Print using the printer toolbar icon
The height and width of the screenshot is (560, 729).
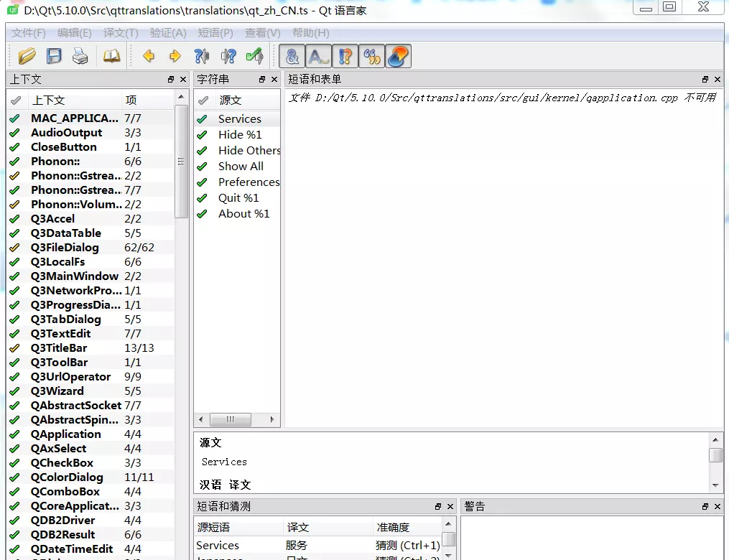(x=80, y=56)
